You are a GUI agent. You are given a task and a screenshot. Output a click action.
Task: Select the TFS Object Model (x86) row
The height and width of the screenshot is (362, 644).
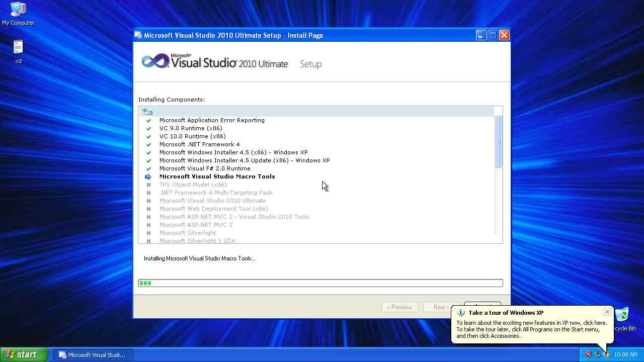193,185
